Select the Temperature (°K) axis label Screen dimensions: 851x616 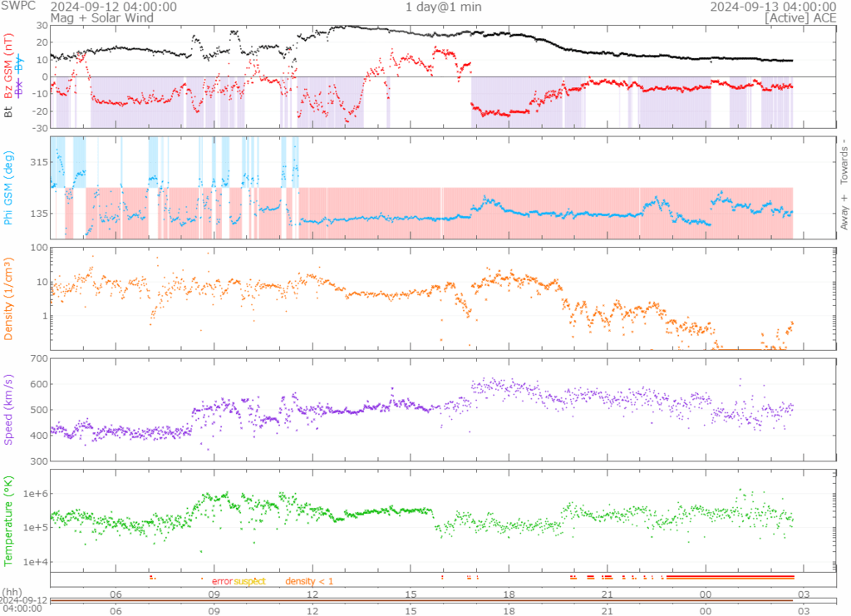[x=9, y=520]
